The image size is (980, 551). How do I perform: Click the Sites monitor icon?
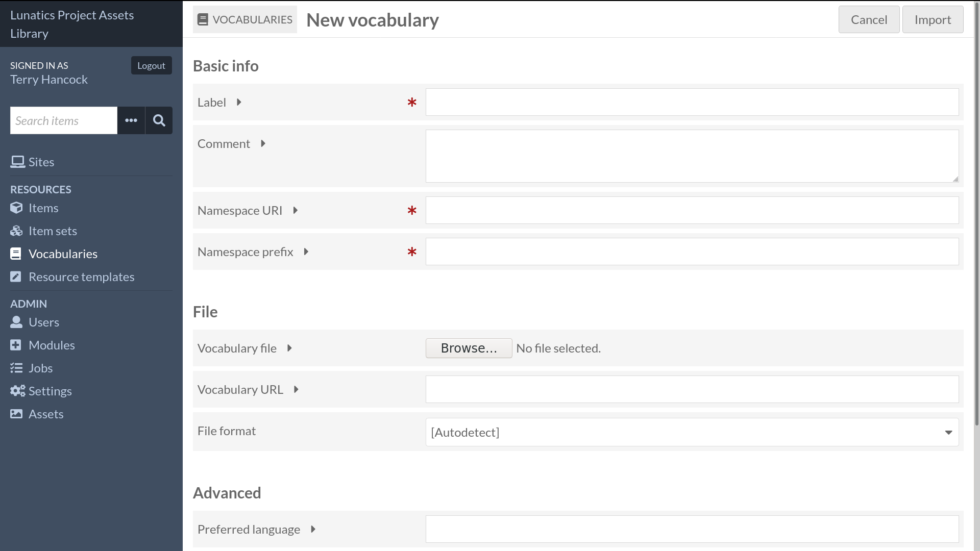(17, 162)
